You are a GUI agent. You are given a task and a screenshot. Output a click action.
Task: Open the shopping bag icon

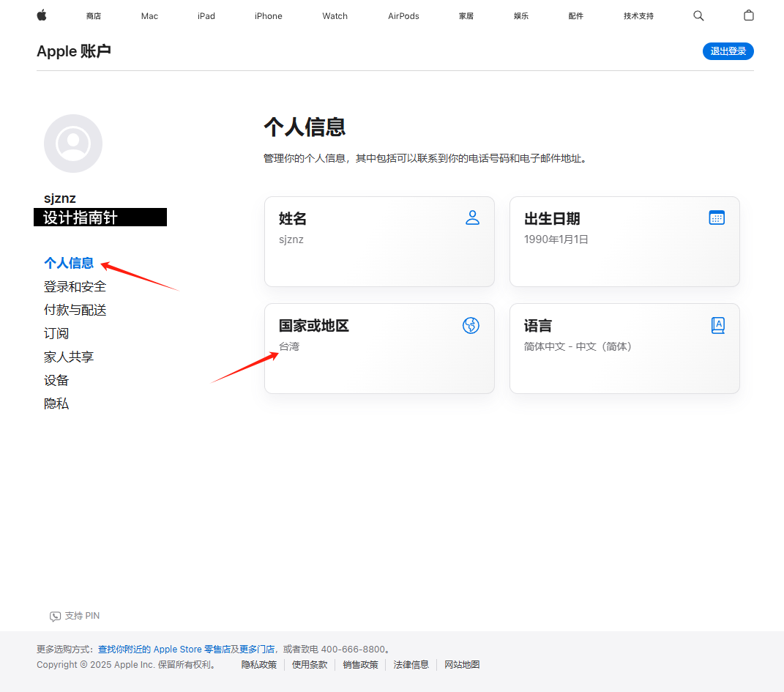[749, 15]
